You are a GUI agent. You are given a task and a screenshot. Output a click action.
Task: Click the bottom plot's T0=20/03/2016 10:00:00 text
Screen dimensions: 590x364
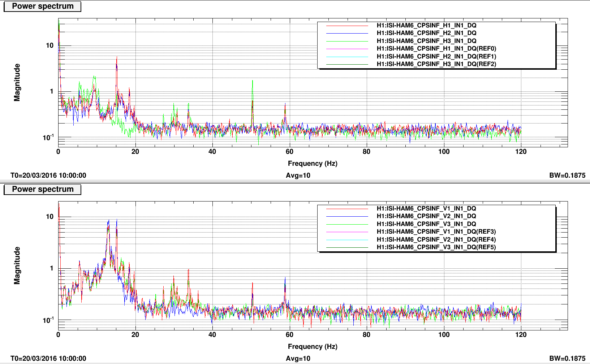(48, 359)
